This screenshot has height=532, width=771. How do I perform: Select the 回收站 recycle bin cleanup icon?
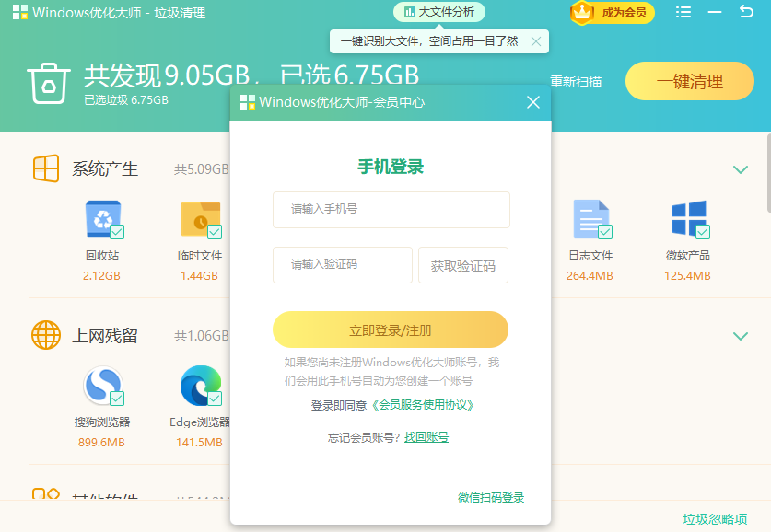click(103, 219)
